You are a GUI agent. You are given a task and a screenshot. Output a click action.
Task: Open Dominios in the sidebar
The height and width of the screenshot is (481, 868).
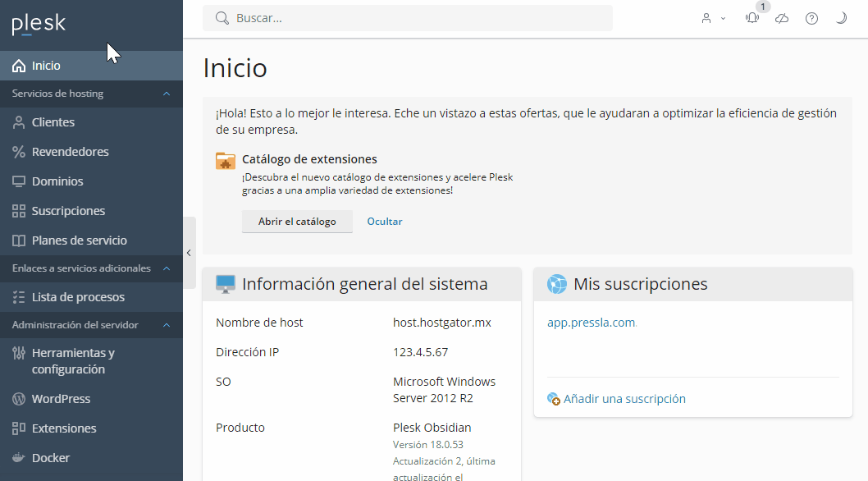pyautogui.click(x=91, y=181)
